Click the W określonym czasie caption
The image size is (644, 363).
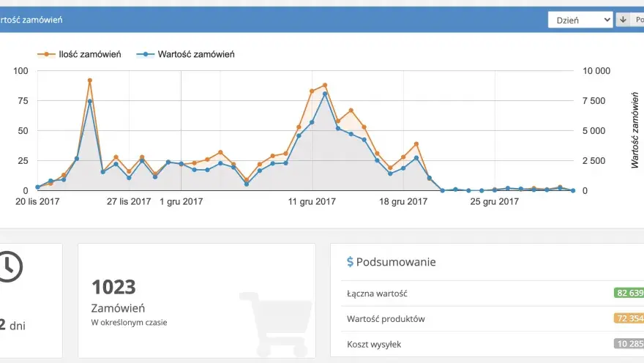129,322
